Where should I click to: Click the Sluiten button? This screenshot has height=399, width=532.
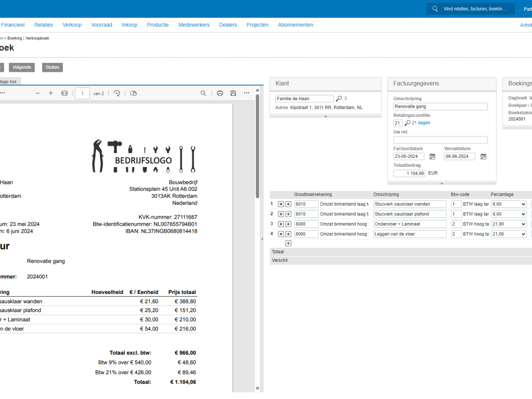point(52,67)
